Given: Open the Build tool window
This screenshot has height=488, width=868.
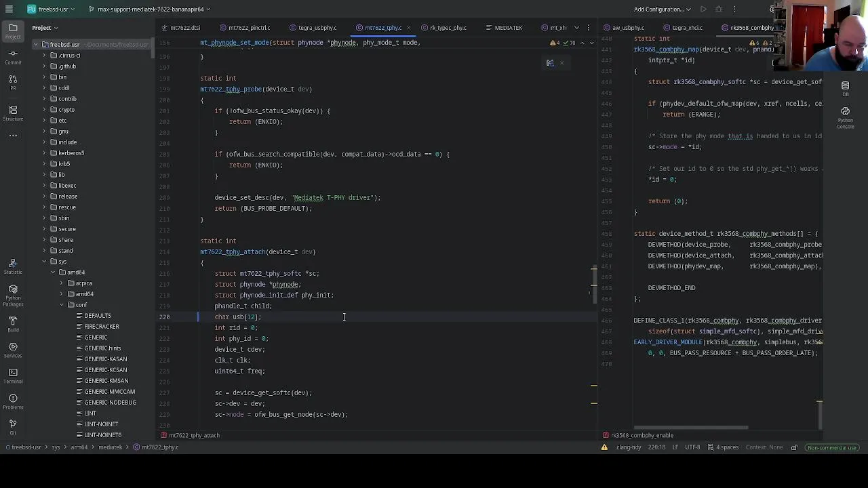Looking at the screenshot, I should [13, 324].
